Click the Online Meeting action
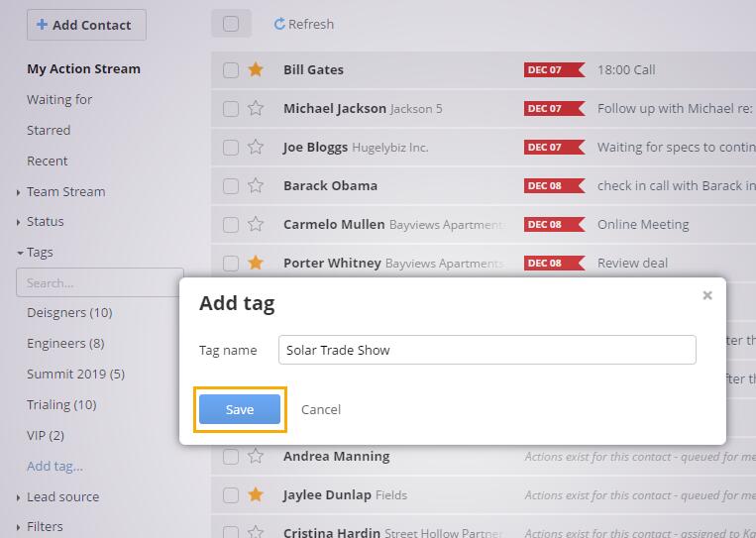 click(643, 224)
